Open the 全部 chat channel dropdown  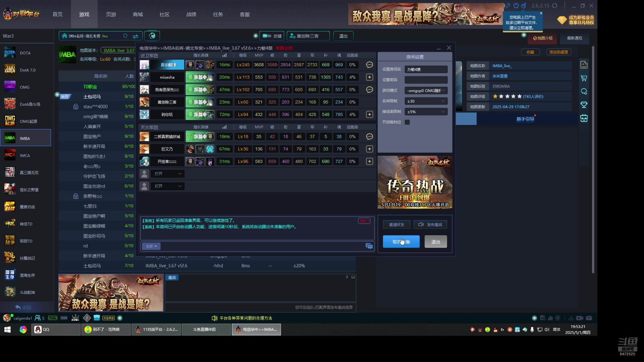point(151,246)
